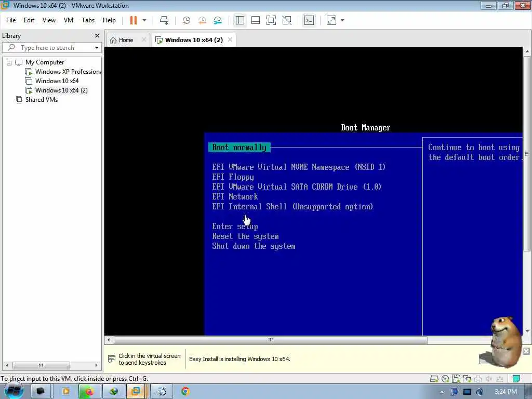Image resolution: width=532 pixels, height=399 pixels.
Task: Select Boot normally in Boot Manager
Action: coord(239,147)
